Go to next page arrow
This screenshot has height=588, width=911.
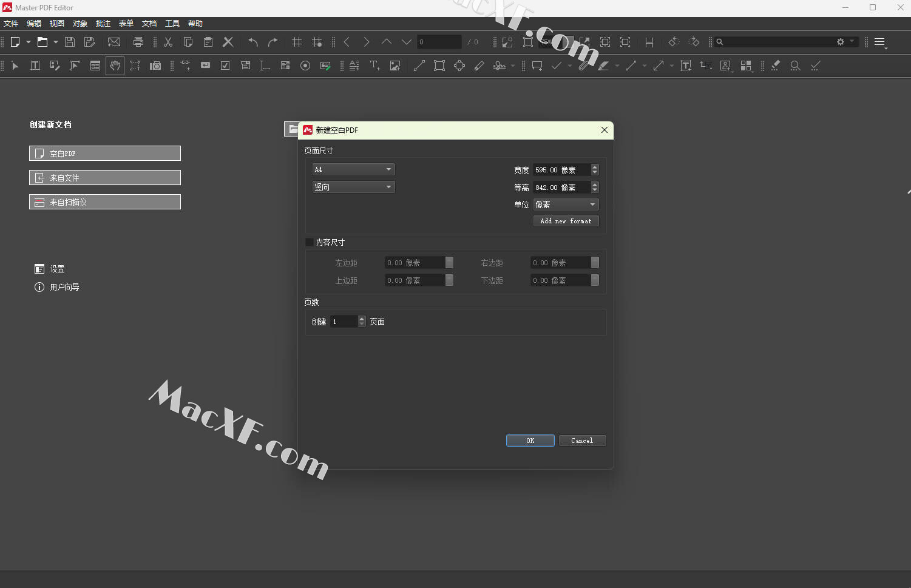click(x=367, y=42)
